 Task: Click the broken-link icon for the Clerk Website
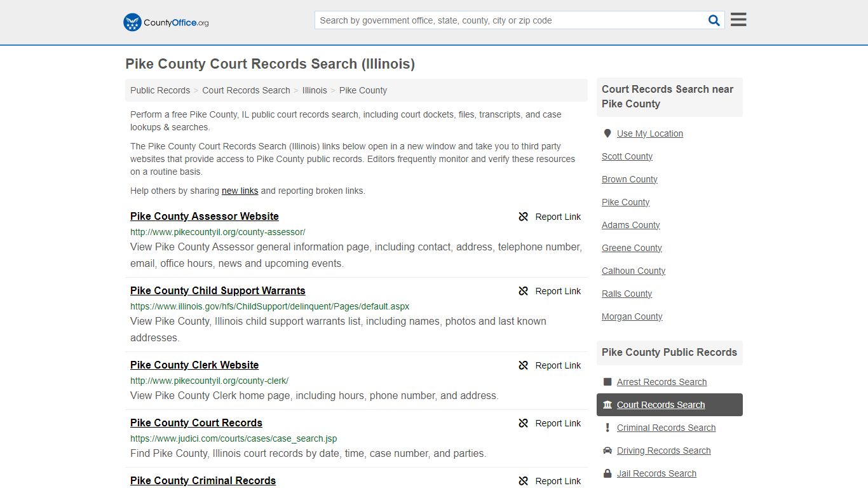pyautogui.click(x=524, y=365)
